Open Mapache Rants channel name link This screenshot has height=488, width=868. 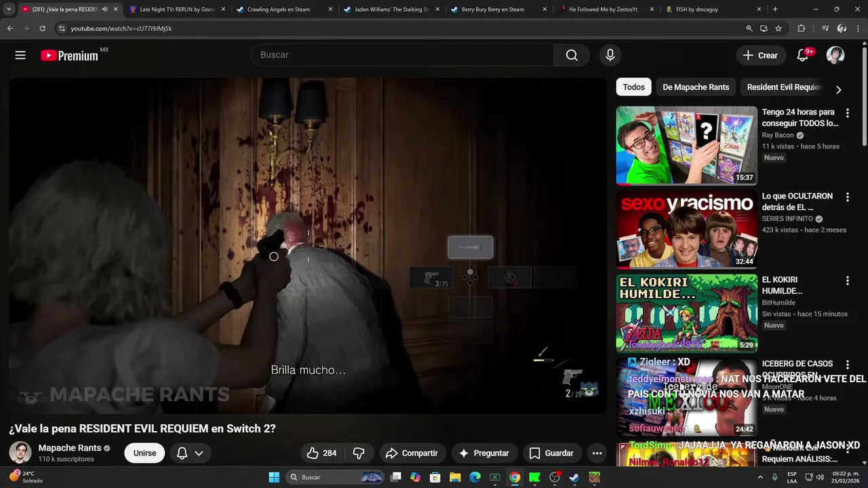click(69, 448)
